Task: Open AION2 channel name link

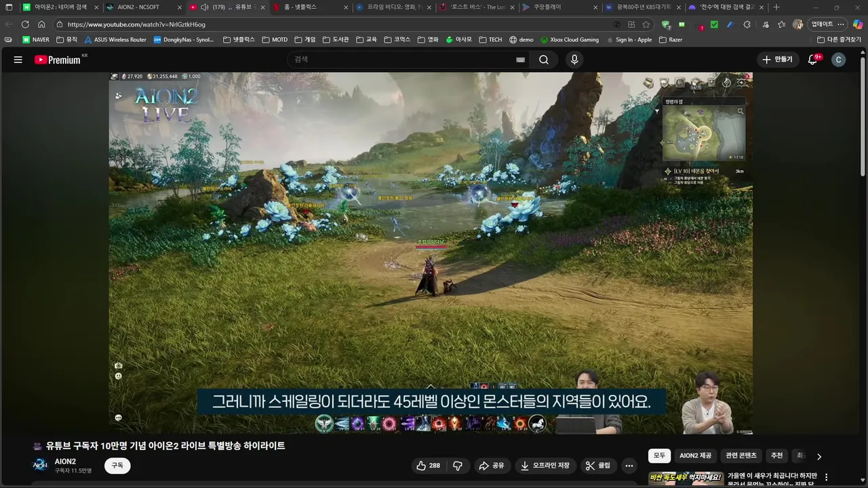Action: coord(65,462)
